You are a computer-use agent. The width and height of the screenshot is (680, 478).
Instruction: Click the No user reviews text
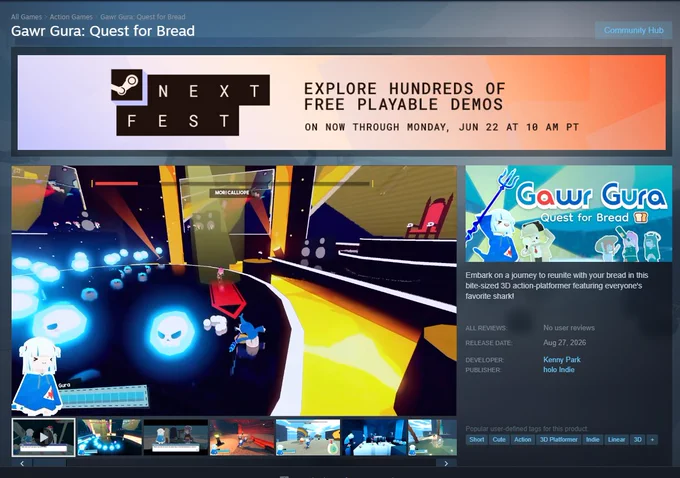(x=569, y=328)
